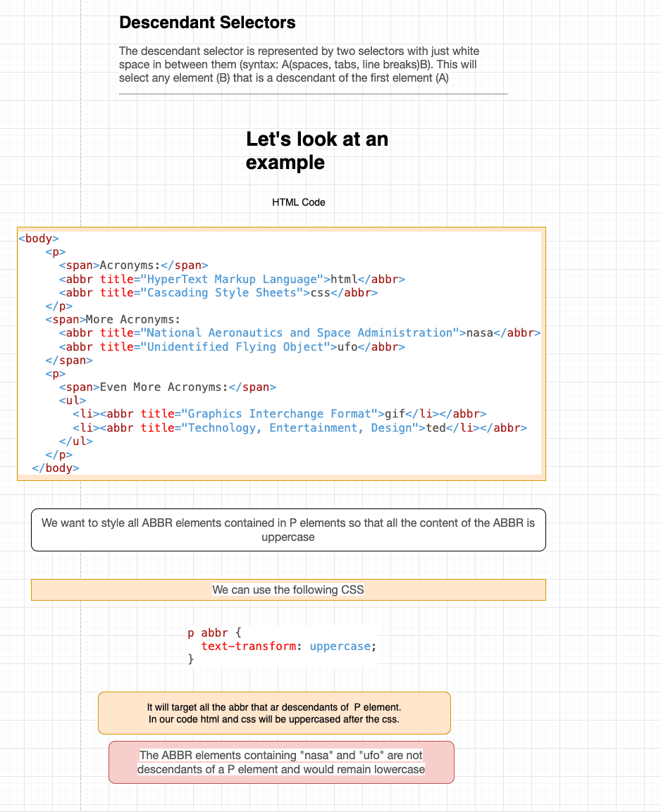Click the "Graphics Interchange Format" list item line

279,414
